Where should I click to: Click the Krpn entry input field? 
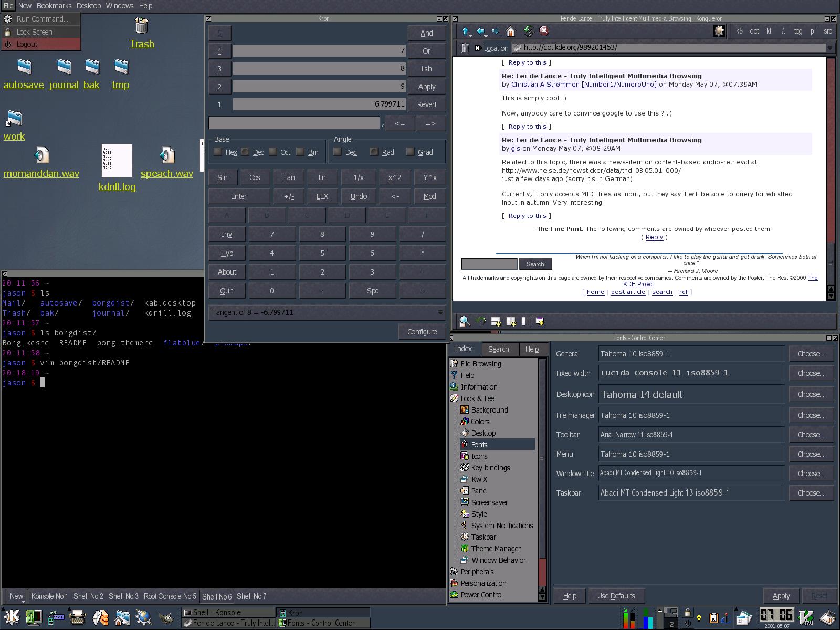294,123
